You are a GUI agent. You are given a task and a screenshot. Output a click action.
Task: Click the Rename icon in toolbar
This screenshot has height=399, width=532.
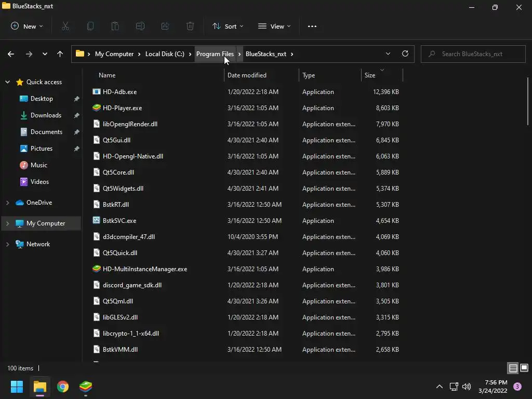point(140,26)
